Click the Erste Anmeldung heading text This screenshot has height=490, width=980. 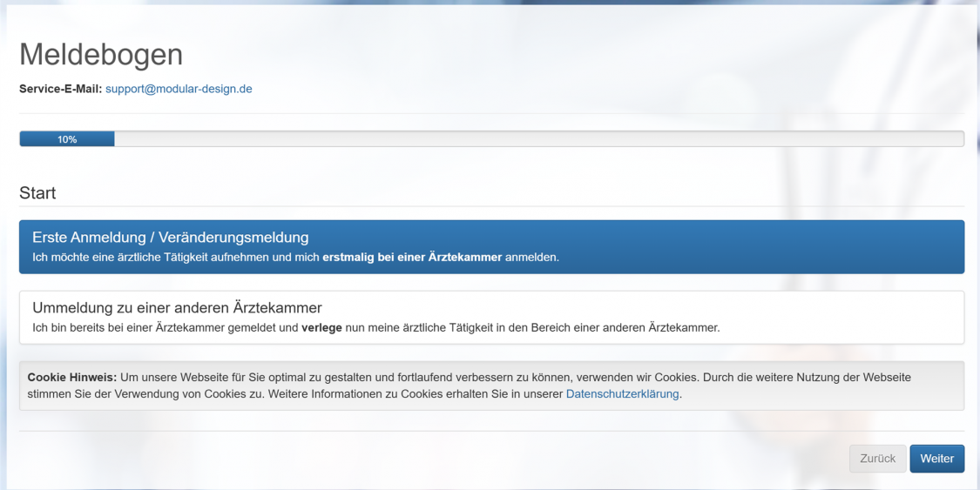coord(170,238)
